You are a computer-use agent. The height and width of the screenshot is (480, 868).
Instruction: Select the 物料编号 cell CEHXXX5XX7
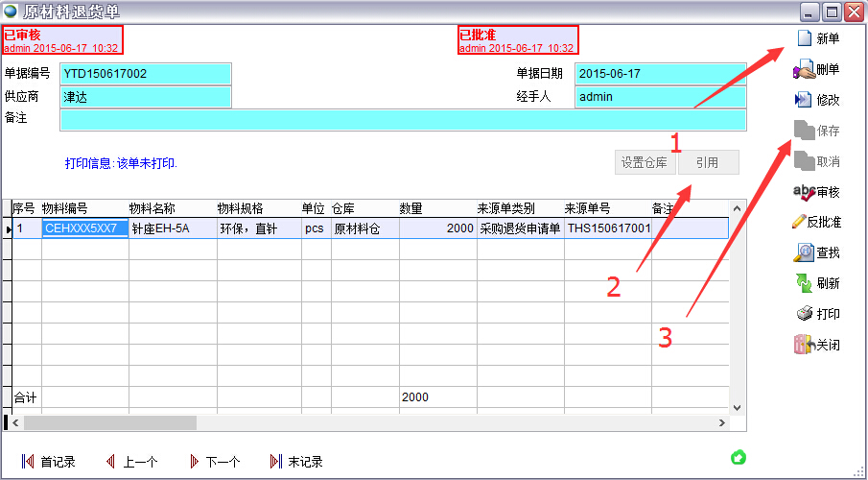84,228
